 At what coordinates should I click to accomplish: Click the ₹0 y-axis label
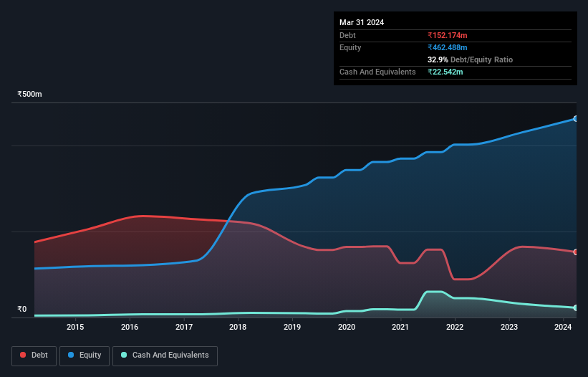(22, 309)
